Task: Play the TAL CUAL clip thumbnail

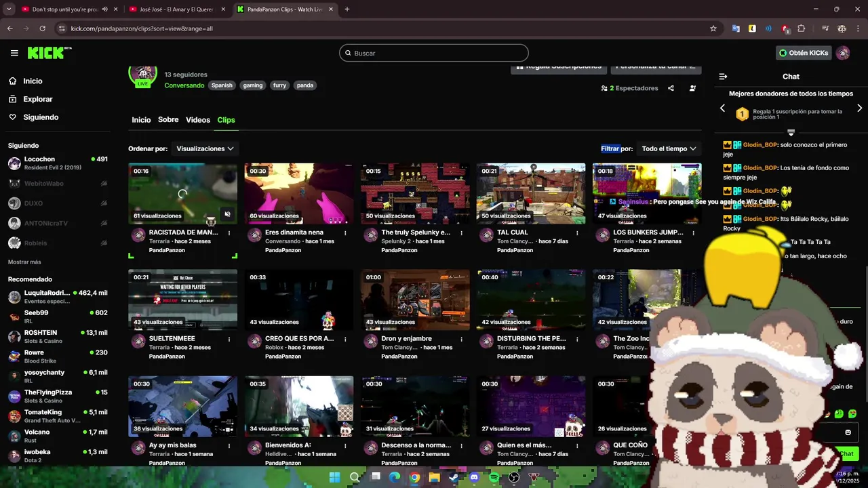Action: tap(530, 193)
